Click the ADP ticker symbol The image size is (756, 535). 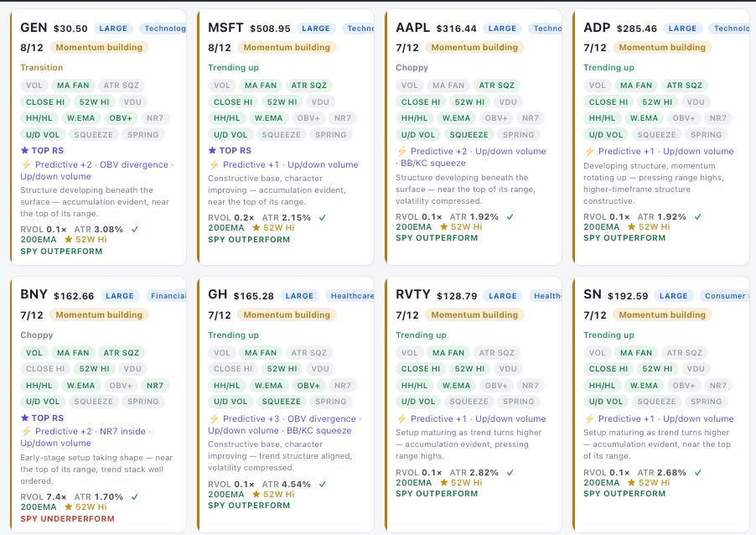[x=597, y=28]
